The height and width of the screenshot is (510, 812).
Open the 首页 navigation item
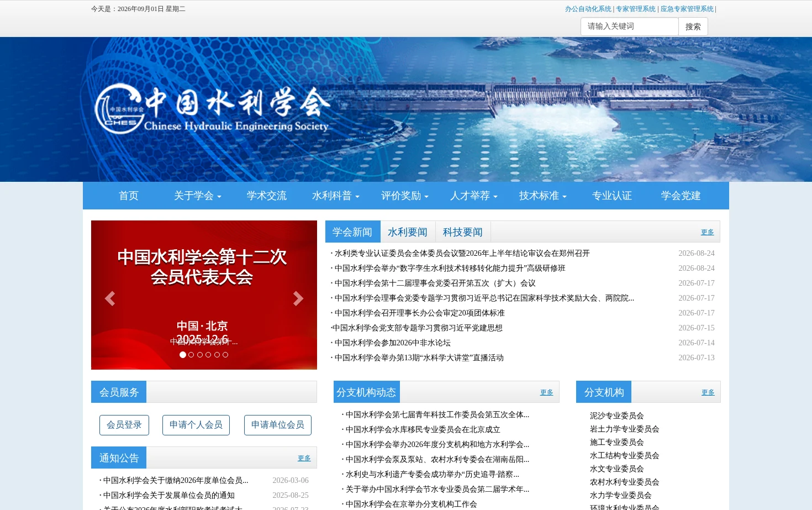(x=129, y=196)
